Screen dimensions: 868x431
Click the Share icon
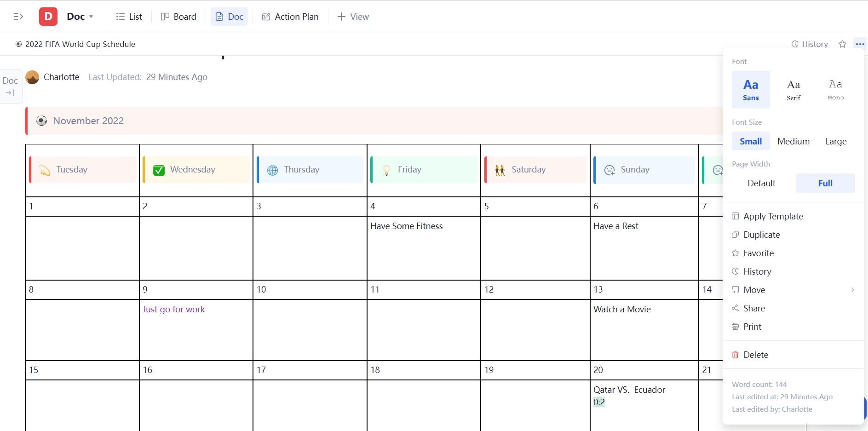pyautogui.click(x=735, y=308)
